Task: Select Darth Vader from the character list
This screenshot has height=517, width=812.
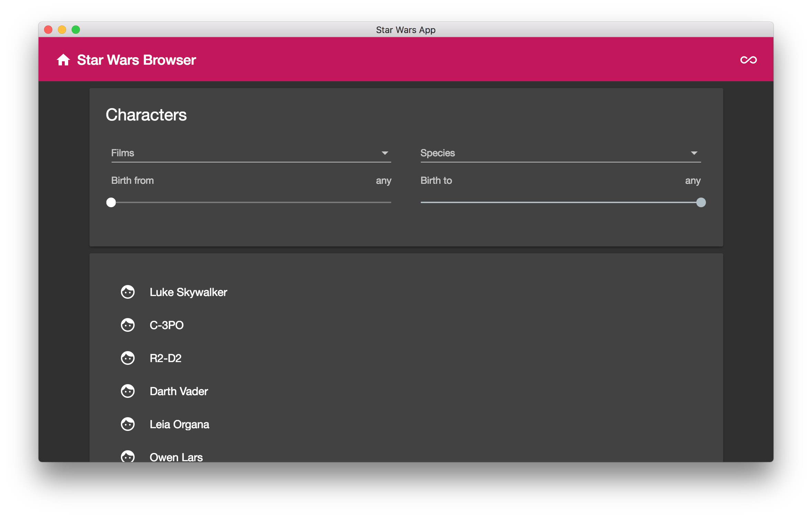Action: click(x=179, y=391)
